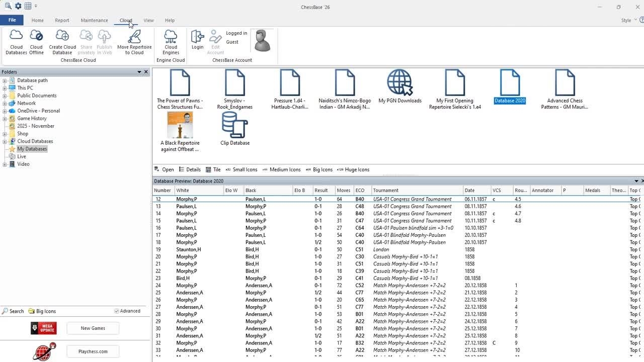Click the New Games button
The width and height of the screenshot is (644, 362).
(93, 328)
